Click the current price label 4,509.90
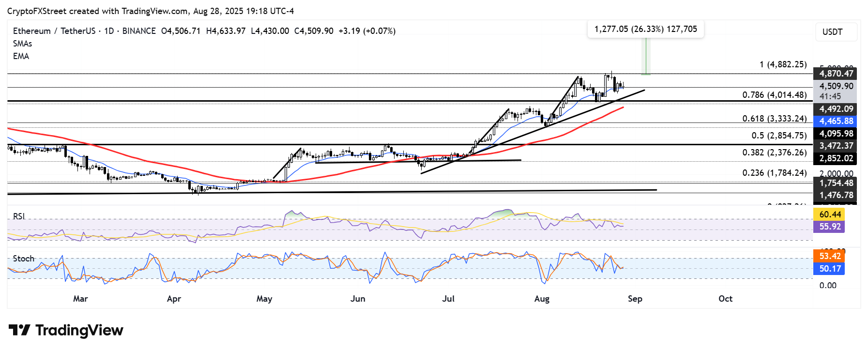The image size is (868, 352). coord(836,86)
